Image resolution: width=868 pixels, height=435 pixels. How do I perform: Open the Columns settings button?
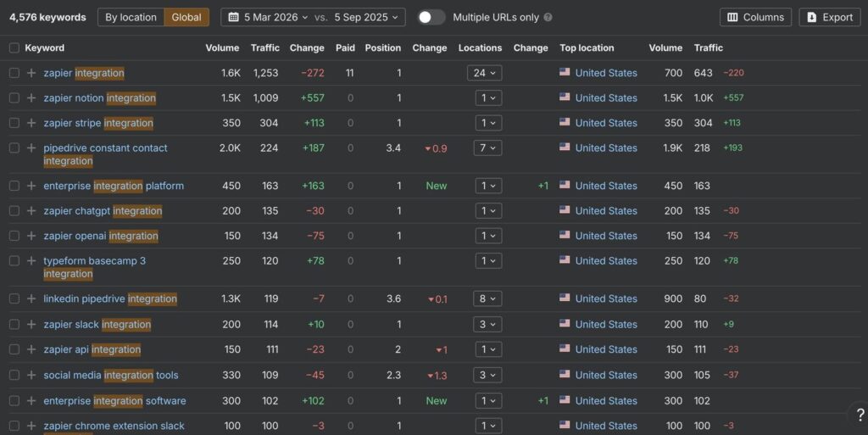click(x=755, y=17)
